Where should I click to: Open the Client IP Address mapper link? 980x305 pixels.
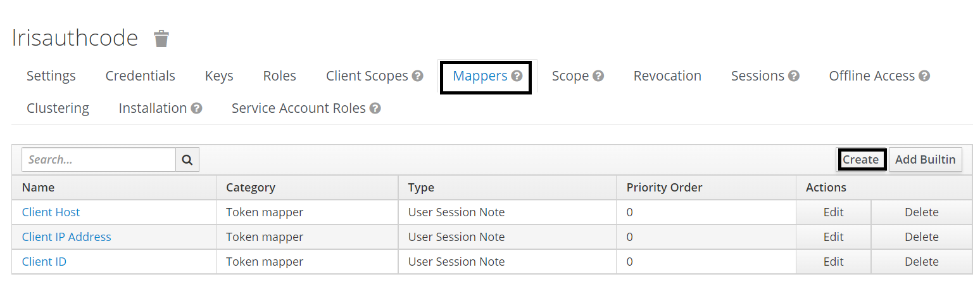pos(66,237)
